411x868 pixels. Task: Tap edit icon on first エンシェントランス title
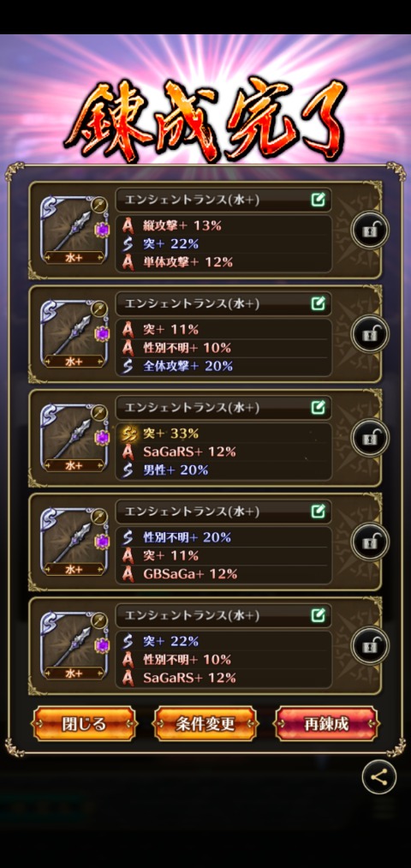(x=318, y=200)
